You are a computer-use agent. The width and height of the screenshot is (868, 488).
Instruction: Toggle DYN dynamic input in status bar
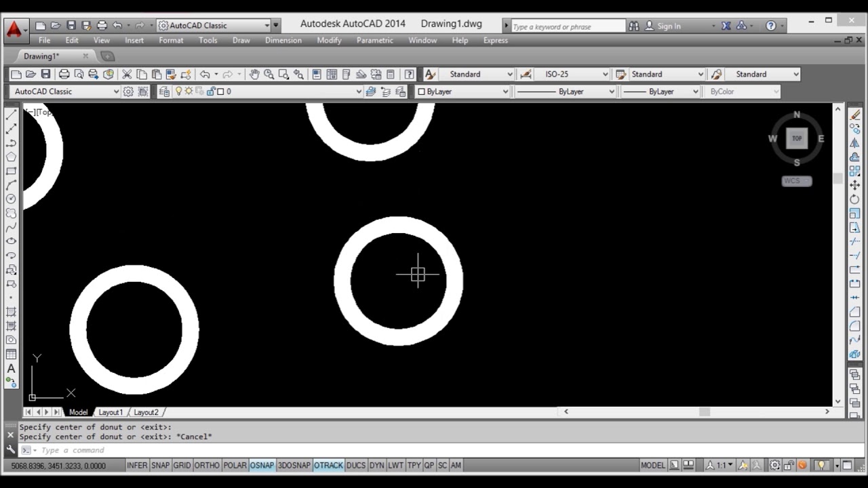376,466
